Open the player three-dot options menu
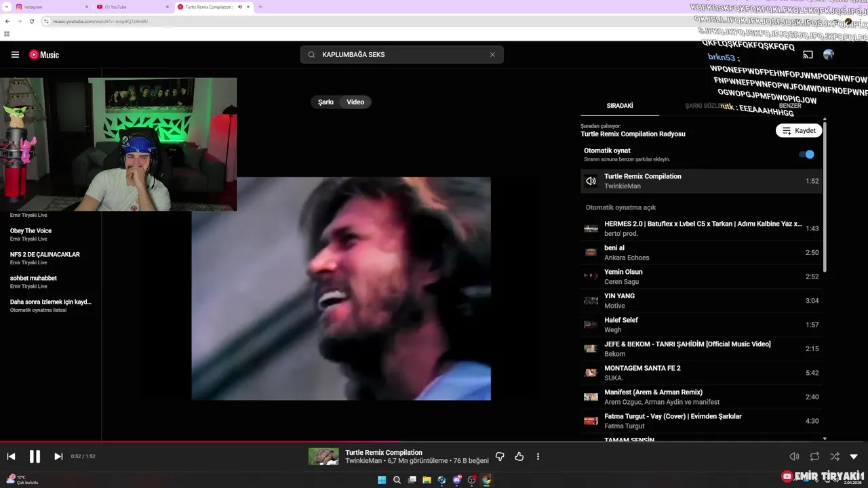The image size is (868, 488). pos(538,457)
